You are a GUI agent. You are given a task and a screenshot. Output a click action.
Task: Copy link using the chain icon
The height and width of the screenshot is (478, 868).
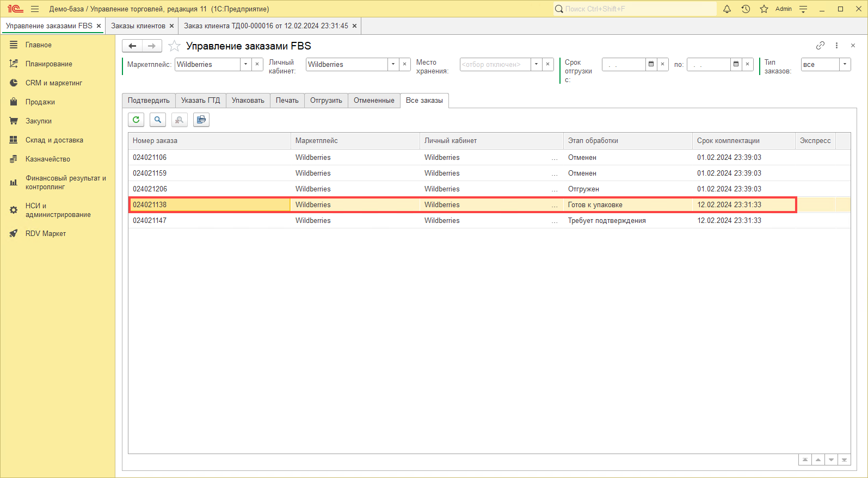(820, 46)
